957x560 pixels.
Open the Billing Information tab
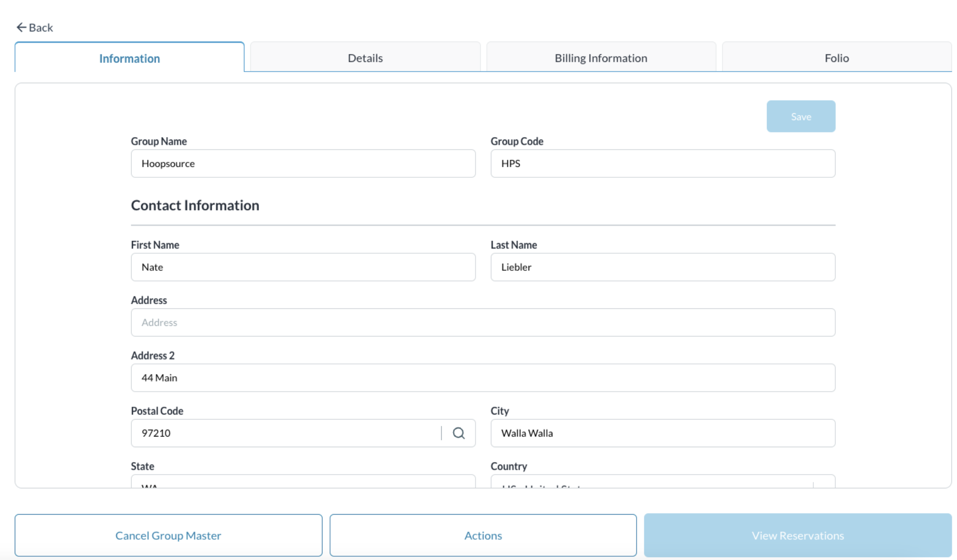coord(601,58)
